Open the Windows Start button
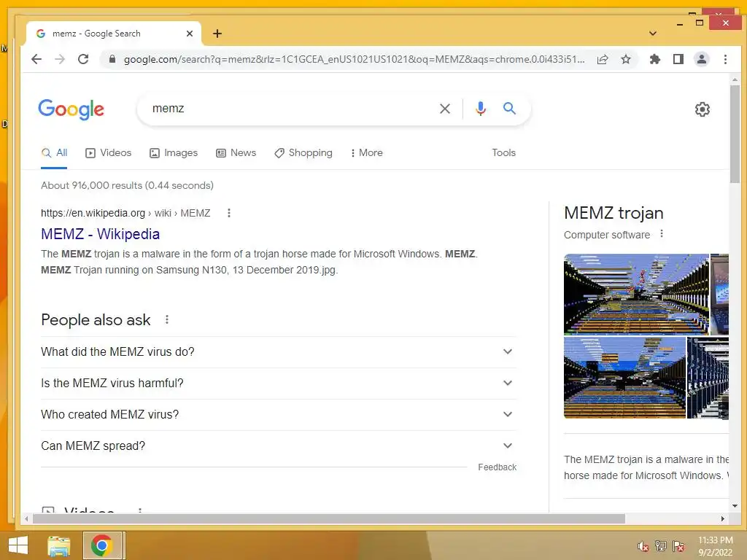747x560 pixels. (x=18, y=545)
